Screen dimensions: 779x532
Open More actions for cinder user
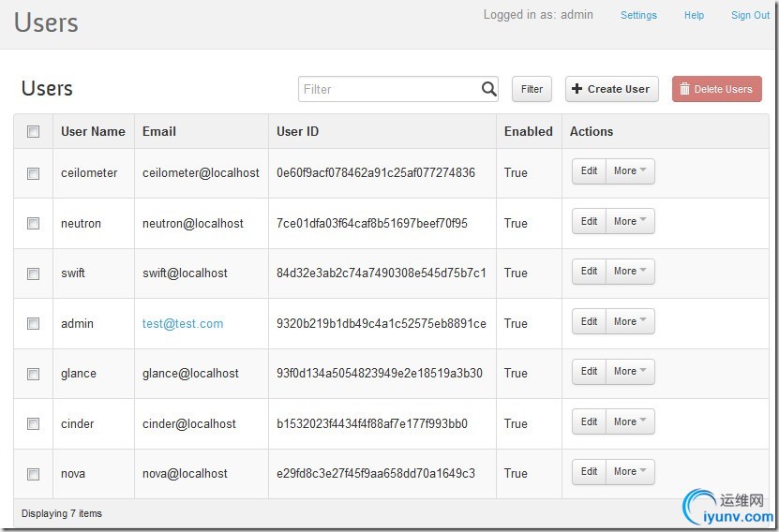point(630,422)
